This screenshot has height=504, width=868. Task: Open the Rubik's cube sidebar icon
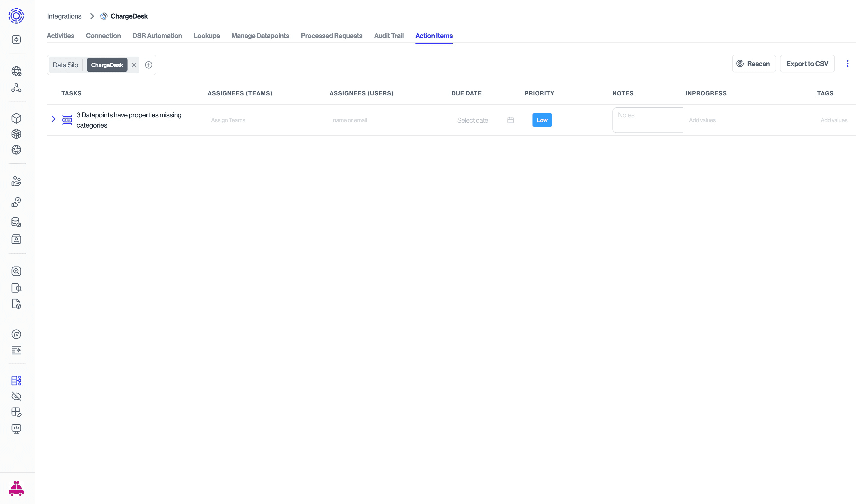tap(16, 134)
